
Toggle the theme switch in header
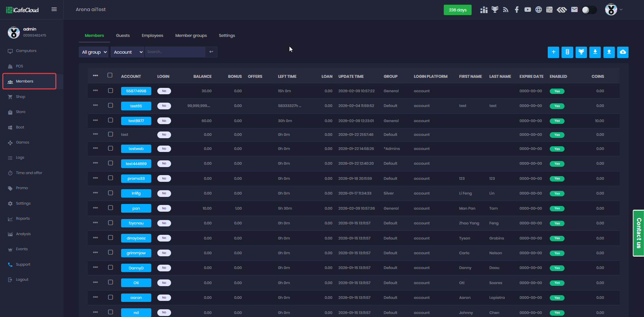pos(589,10)
